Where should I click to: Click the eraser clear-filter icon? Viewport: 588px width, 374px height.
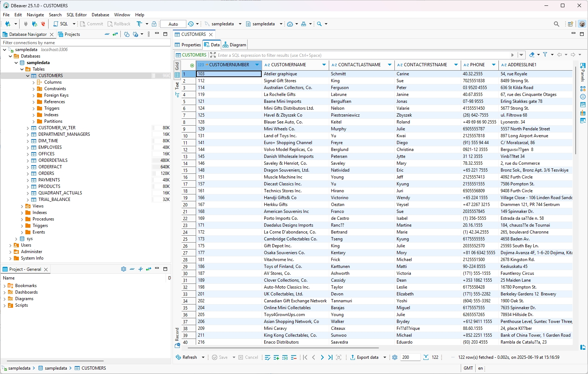tap(532, 55)
